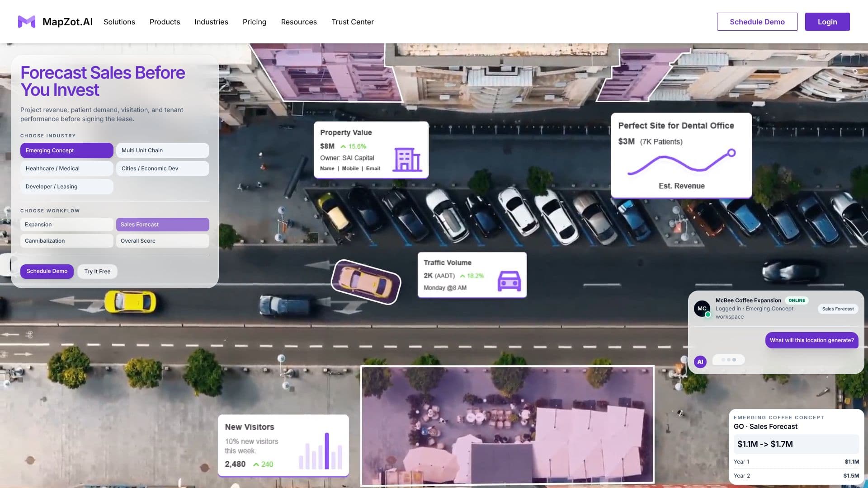
Task: Go to Pricing page
Action: coord(255,22)
